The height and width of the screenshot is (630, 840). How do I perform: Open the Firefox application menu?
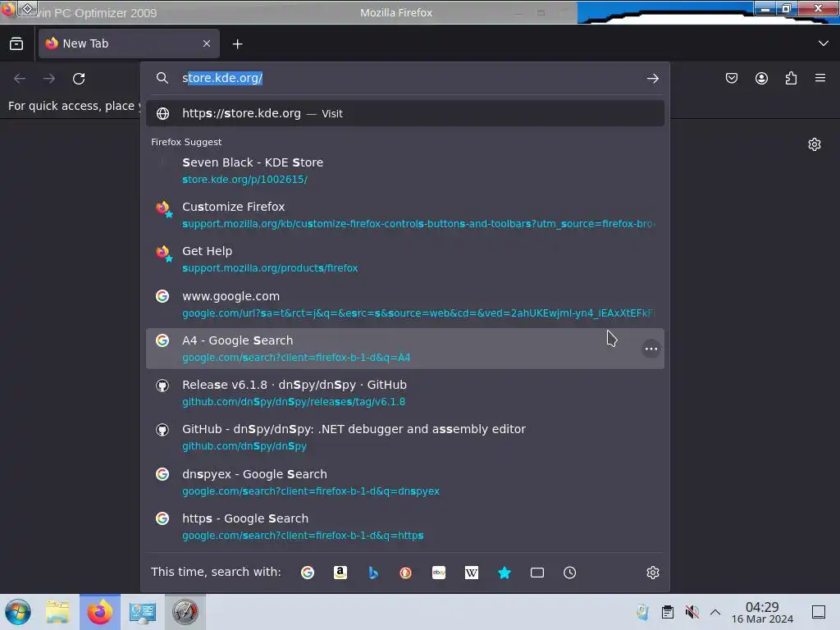point(820,78)
